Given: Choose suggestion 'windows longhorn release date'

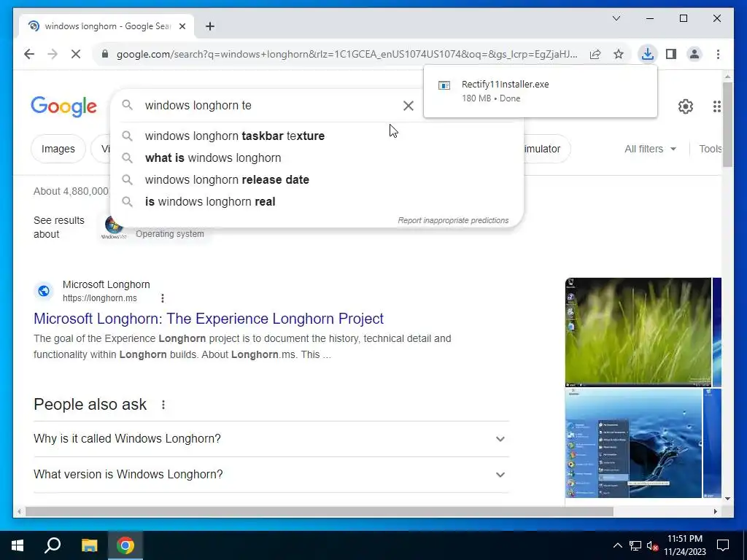Looking at the screenshot, I should (317, 180).
